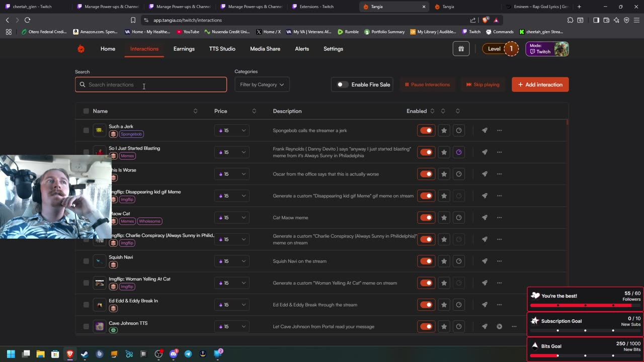Screen dimensions: 644x362
Task: Open the Settings tab
Action: [333, 49]
